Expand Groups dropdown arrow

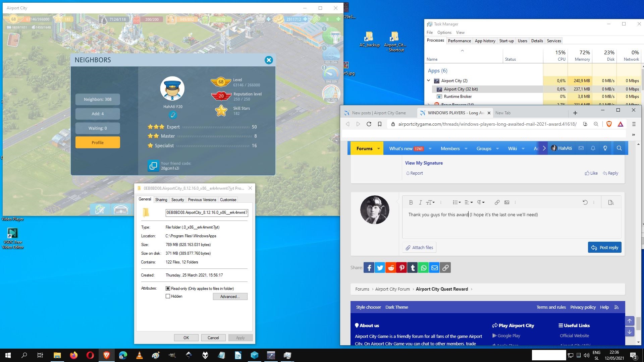[497, 148]
